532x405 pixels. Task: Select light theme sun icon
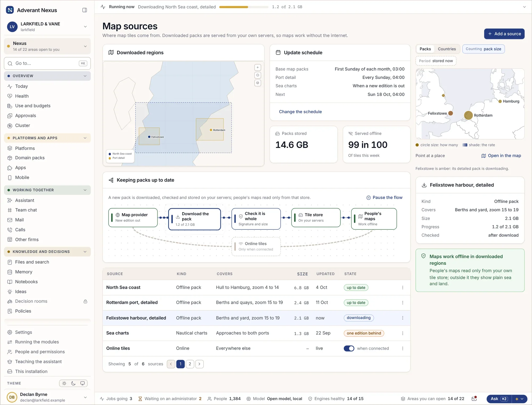click(64, 383)
